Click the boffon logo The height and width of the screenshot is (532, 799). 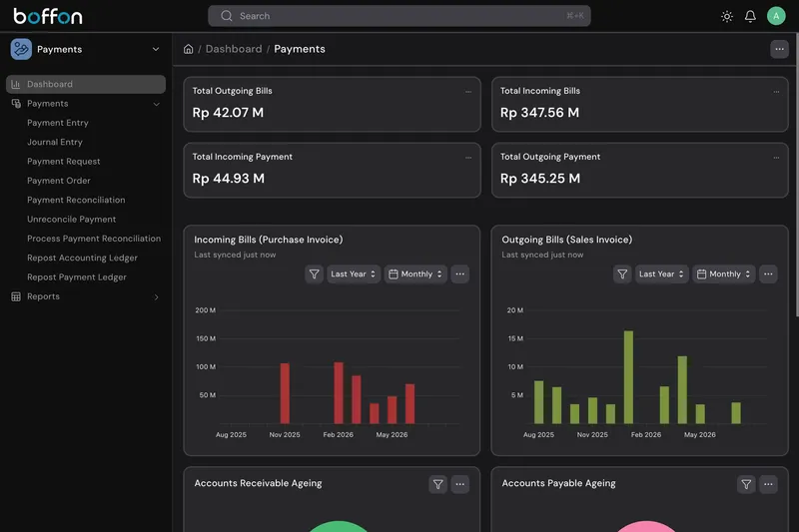coord(48,16)
